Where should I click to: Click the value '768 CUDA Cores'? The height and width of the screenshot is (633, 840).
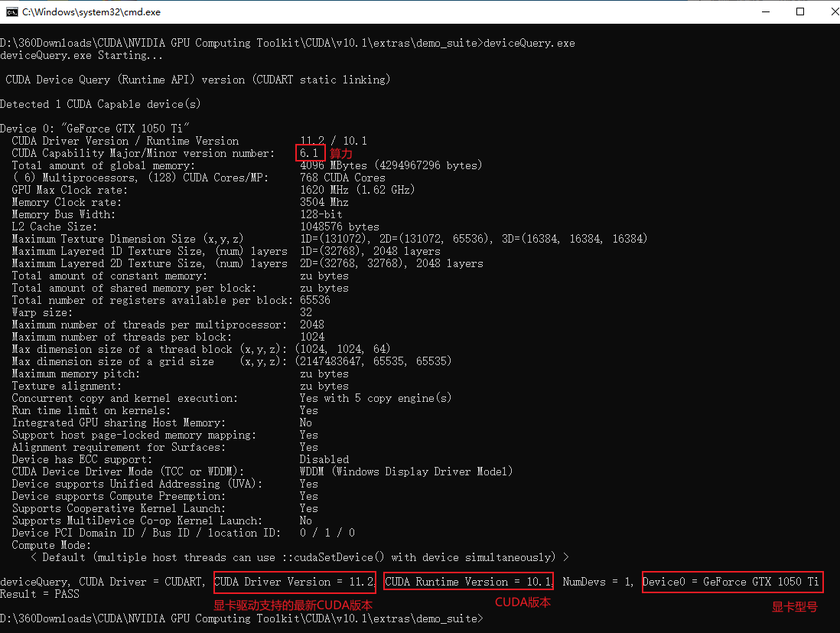tap(342, 178)
